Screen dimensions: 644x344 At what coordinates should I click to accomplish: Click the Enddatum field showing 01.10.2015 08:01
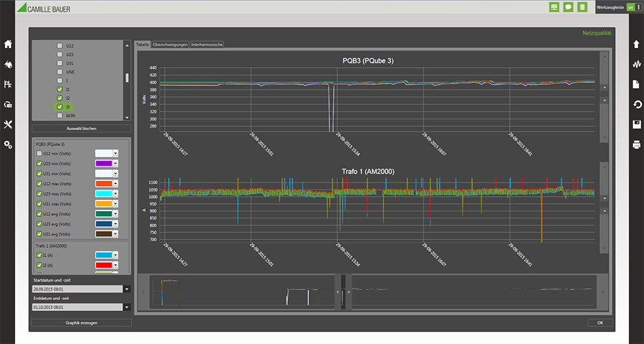78,307
